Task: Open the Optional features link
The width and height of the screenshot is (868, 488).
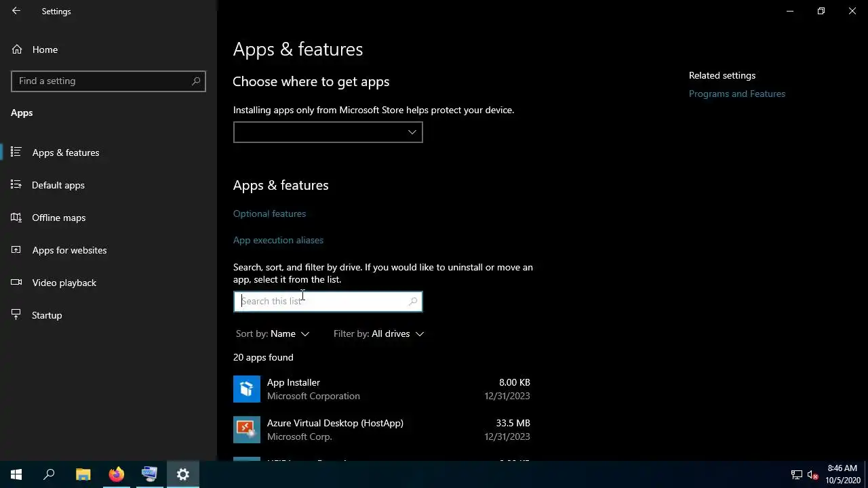Action: [x=269, y=213]
